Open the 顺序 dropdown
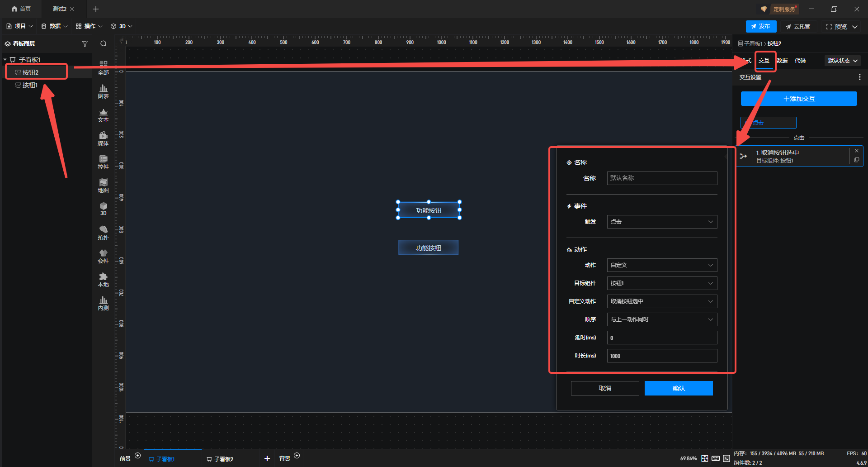Viewport: 868px width, 467px height. [662, 319]
